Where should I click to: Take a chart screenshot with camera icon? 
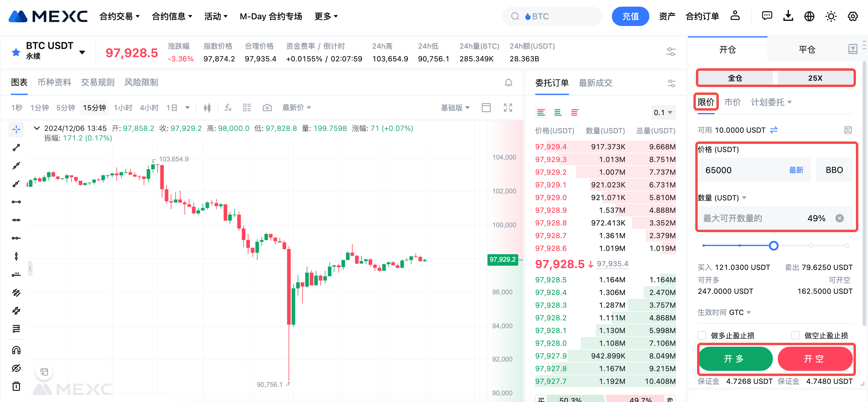pyautogui.click(x=267, y=108)
